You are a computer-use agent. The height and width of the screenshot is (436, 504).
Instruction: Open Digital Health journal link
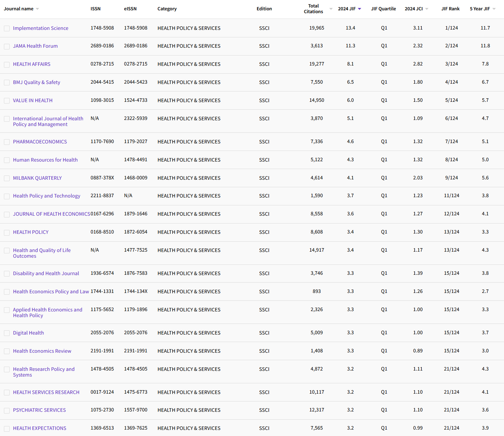pos(28,333)
